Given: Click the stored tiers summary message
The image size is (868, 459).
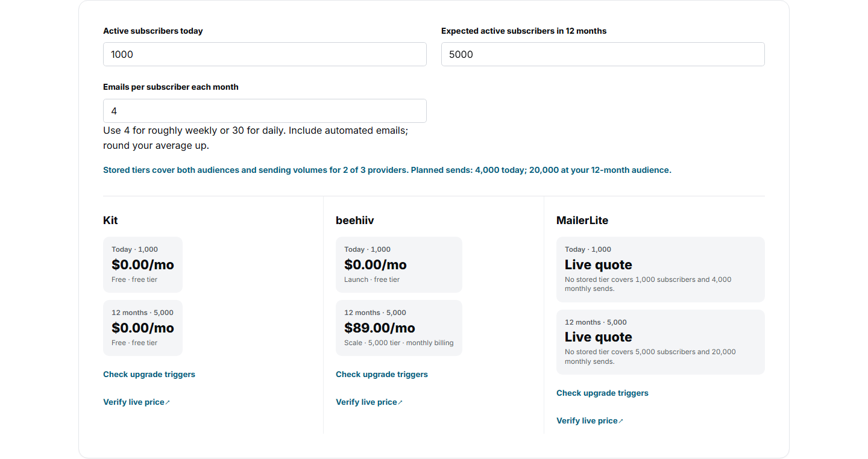Looking at the screenshot, I should 387,170.
